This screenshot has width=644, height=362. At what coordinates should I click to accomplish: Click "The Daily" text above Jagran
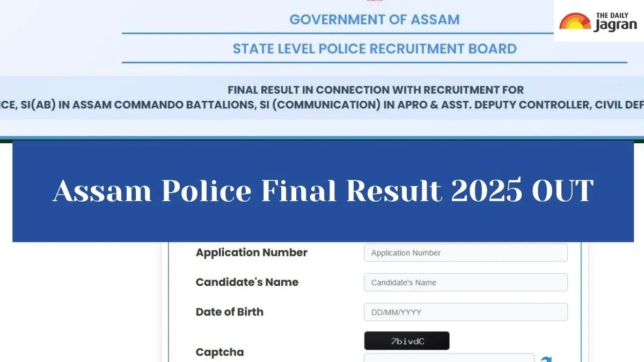(x=614, y=14)
